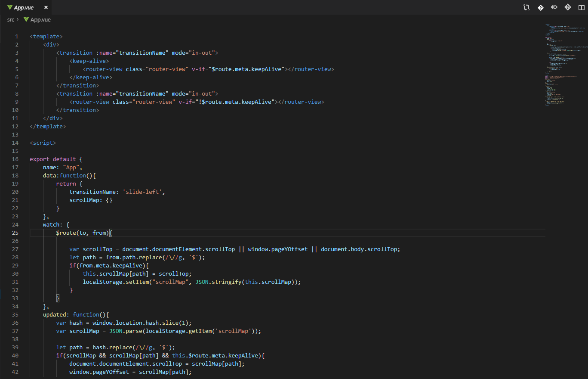Select line number 16 in the gutter

point(15,159)
